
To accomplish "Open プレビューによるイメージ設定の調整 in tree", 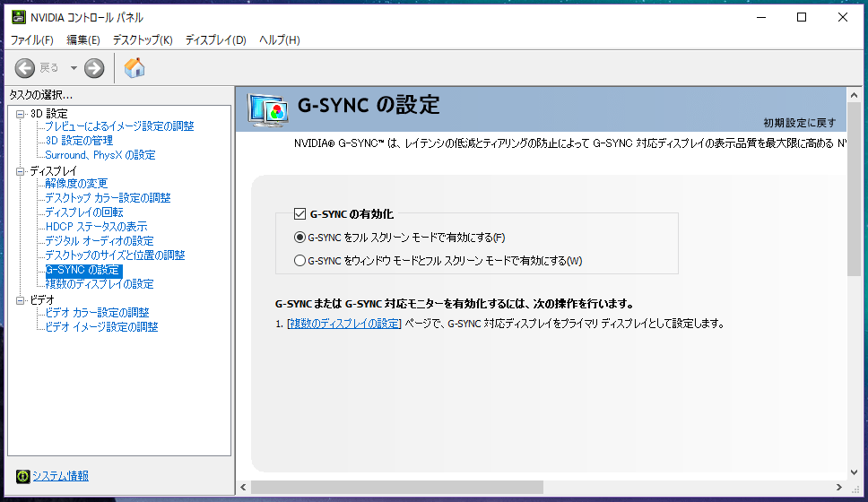I will [119, 126].
